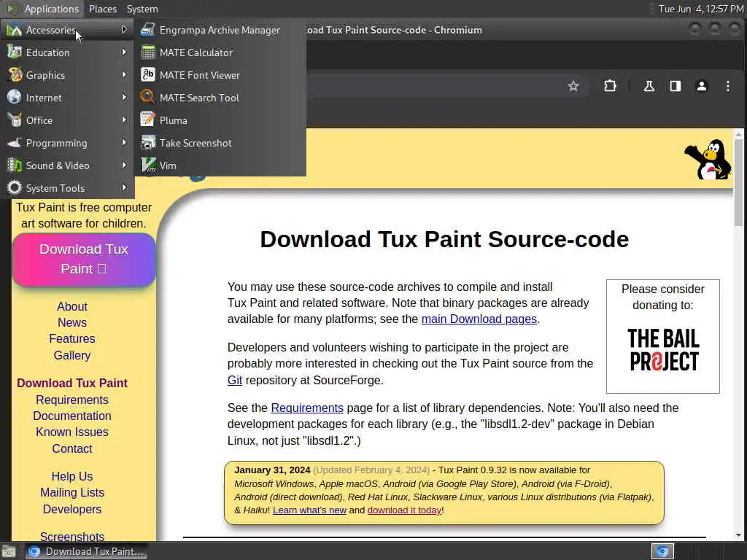This screenshot has width=747, height=560.
Task: Click the calculator icon next to MATE Calculator
Action: point(148,52)
